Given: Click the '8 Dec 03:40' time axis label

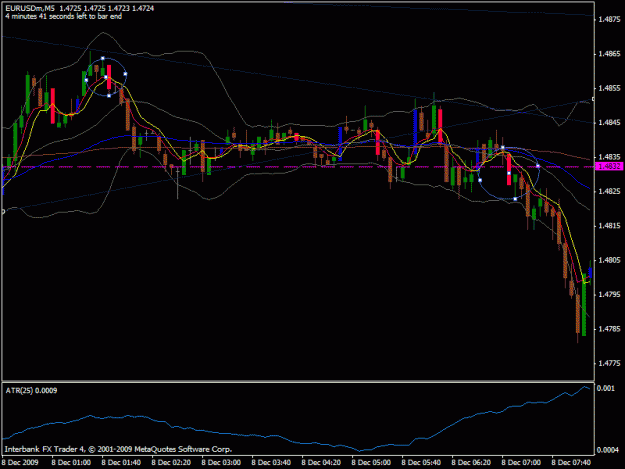Looking at the screenshot, I should coord(271,463).
